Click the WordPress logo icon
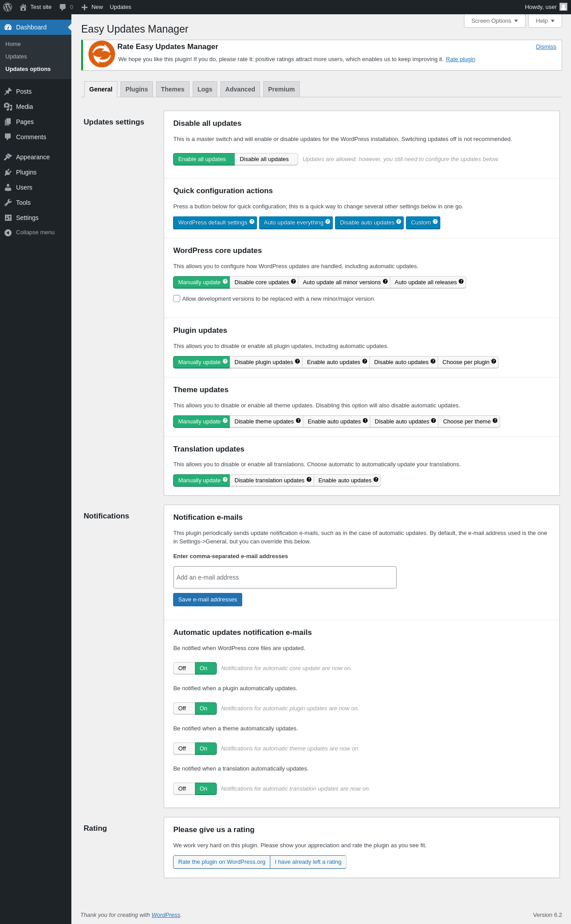The image size is (571, 924). click(8, 7)
